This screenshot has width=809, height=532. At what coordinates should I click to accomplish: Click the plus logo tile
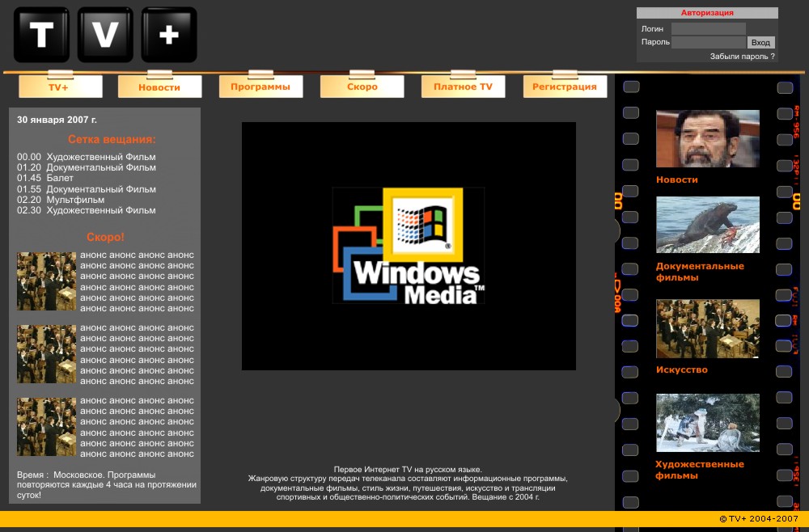pyautogui.click(x=169, y=35)
